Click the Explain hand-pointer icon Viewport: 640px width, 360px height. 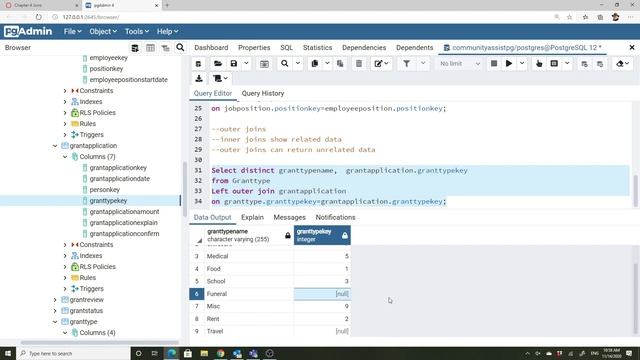click(539, 64)
